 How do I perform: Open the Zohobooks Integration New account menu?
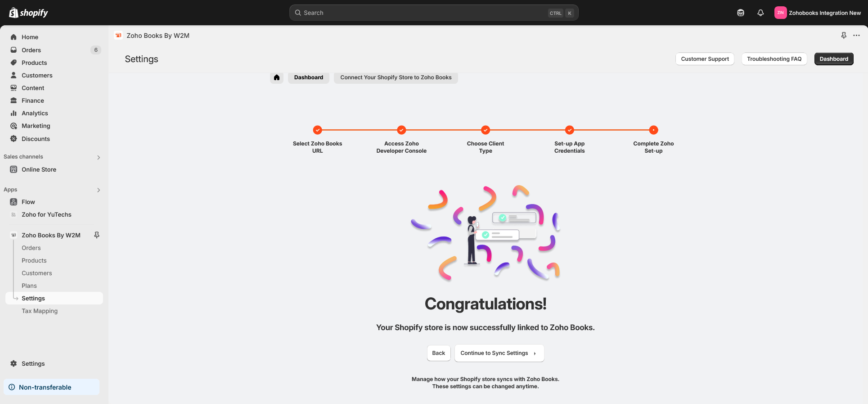pyautogui.click(x=818, y=13)
